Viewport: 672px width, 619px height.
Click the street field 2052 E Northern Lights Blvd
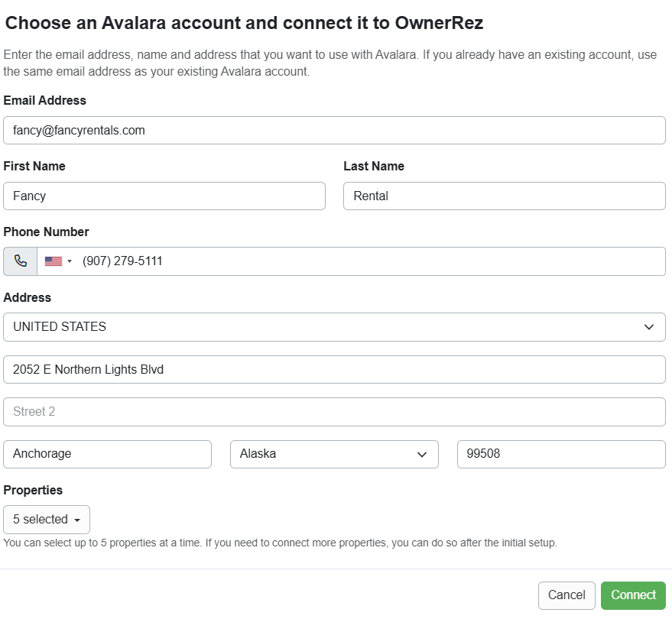tap(334, 369)
